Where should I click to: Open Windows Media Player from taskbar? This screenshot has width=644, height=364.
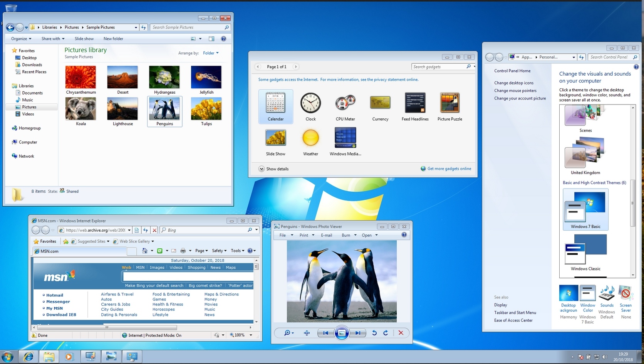coord(69,357)
